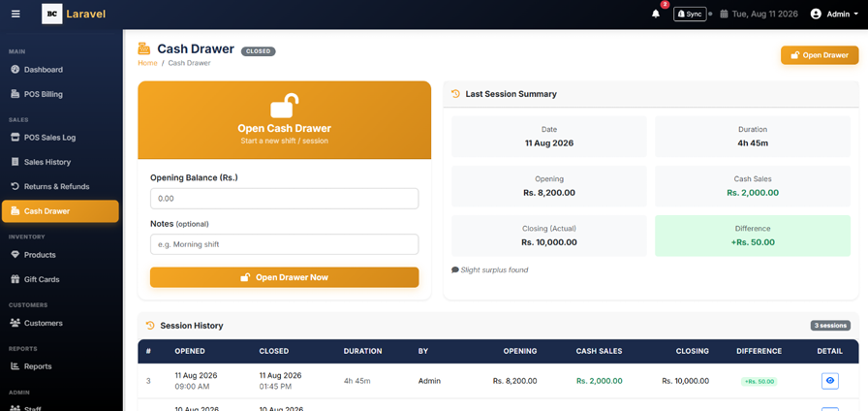
Task: Select Cash Drawer in the sidebar
Action: tap(60, 211)
